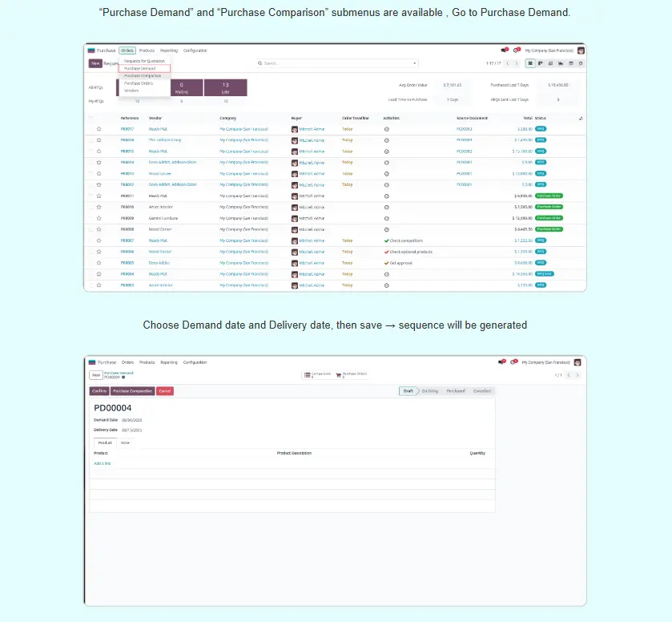Expand Reporting menu in top screenshot

coord(168,50)
